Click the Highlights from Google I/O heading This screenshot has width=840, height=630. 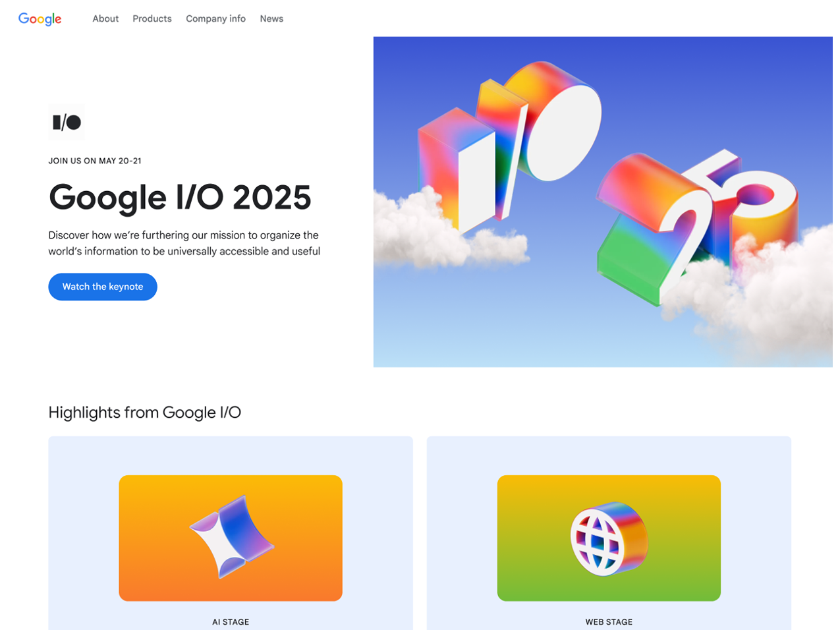click(x=145, y=413)
